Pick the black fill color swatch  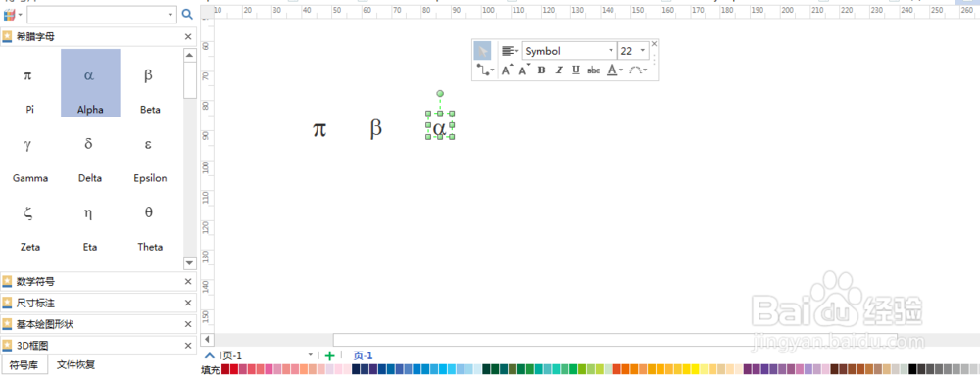912,369
